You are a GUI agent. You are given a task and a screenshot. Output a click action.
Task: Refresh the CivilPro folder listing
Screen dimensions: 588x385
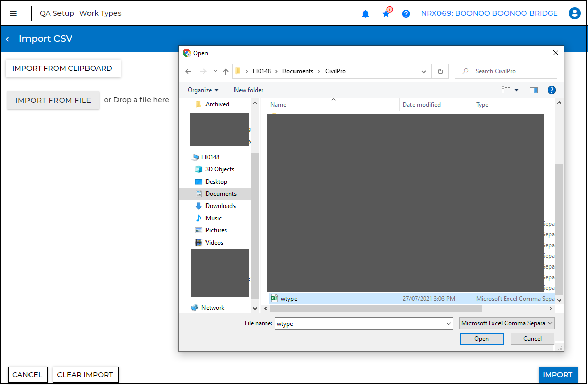(x=440, y=71)
